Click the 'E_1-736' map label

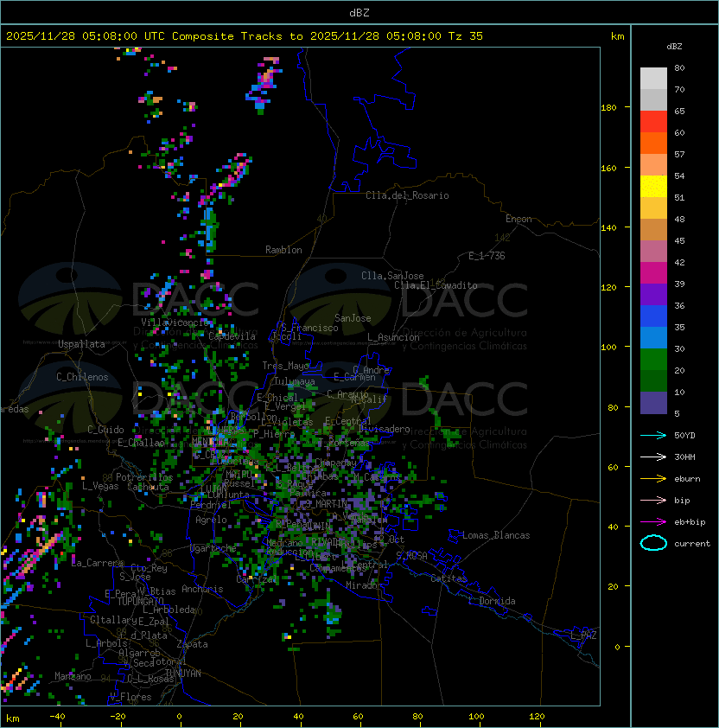pyautogui.click(x=487, y=256)
